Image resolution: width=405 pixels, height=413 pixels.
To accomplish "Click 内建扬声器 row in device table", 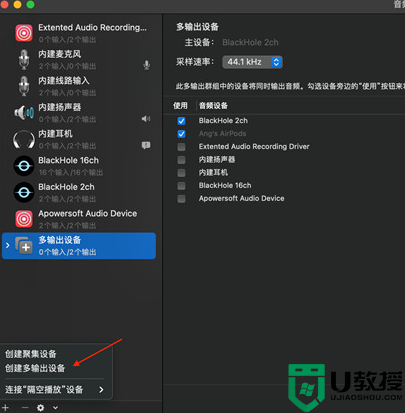I will pos(284,160).
